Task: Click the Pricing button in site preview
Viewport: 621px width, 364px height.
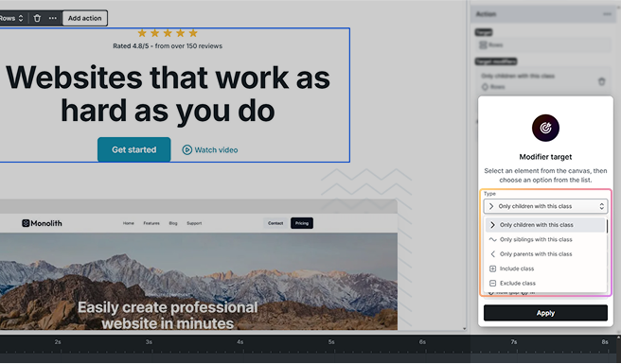Action: tap(302, 223)
